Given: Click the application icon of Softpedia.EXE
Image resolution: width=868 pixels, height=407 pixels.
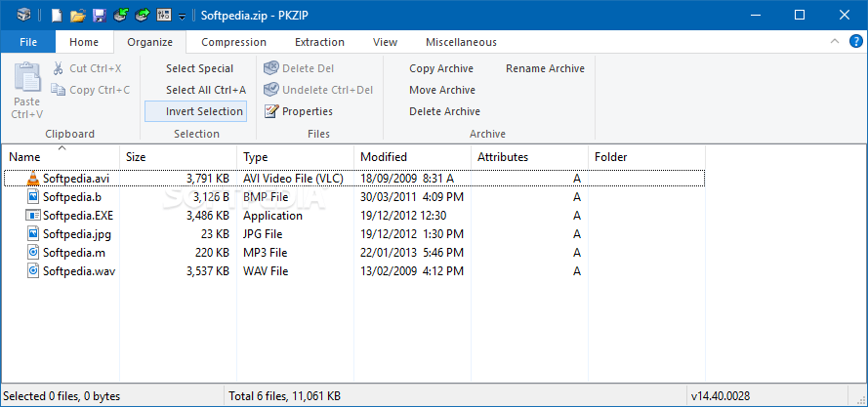Looking at the screenshot, I should (x=33, y=216).
